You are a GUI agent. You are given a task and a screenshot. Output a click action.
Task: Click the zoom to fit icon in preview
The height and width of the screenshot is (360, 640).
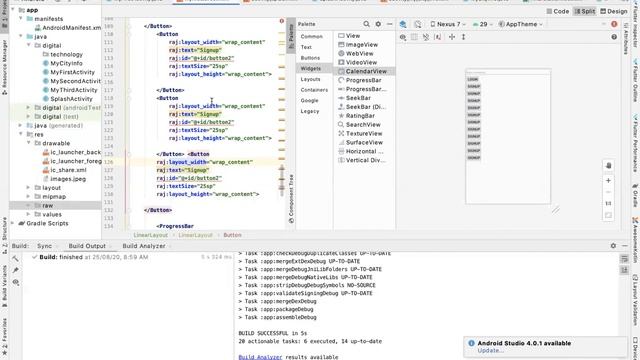pos(608,215)
